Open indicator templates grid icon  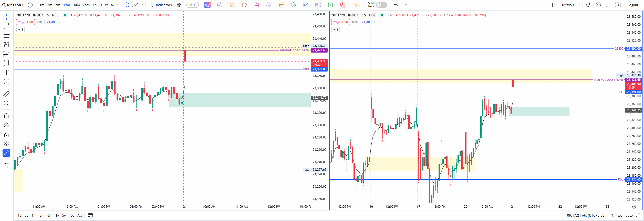coord(179,5)
